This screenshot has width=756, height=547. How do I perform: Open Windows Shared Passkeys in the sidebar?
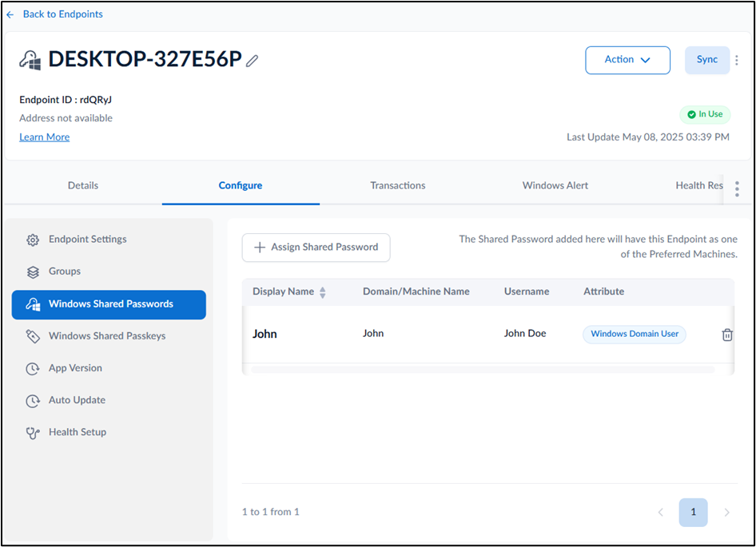coord(109,336)
